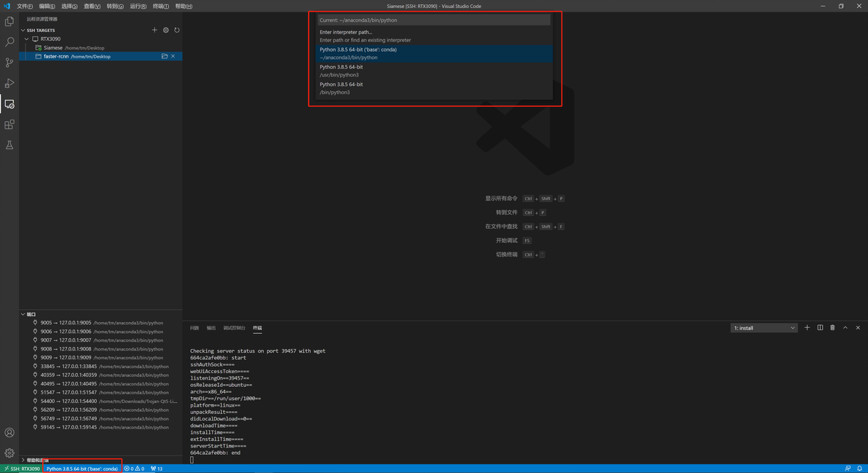Select forwarded port 9005 row

pyautogui.click(x=100, y=323)
